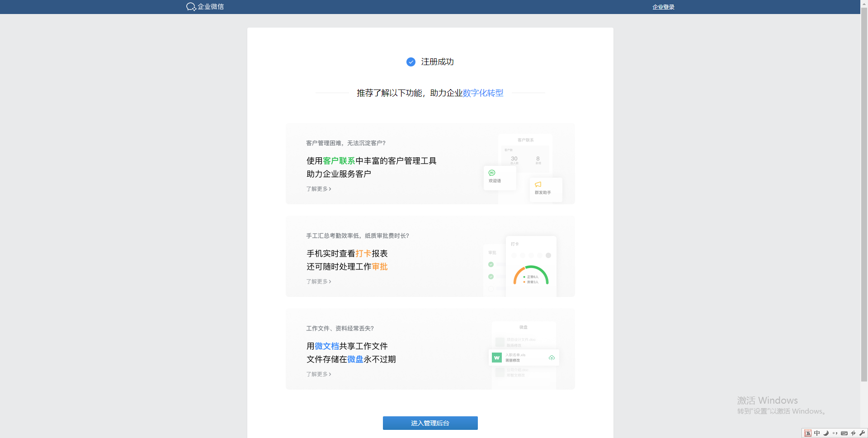This screenshot has width=868, height=438.
Task: Expand 了解更多 under 微文档 section
Action: 319,374
